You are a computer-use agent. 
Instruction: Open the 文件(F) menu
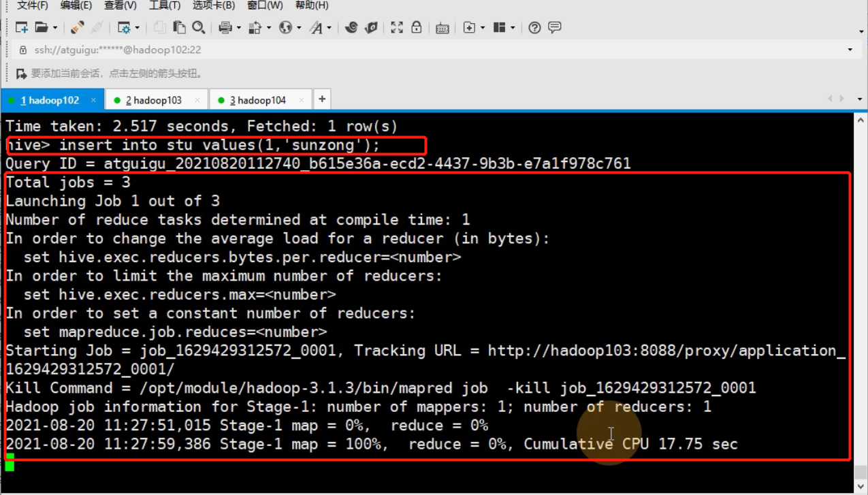pyautogui.click(x=32, y=5)
